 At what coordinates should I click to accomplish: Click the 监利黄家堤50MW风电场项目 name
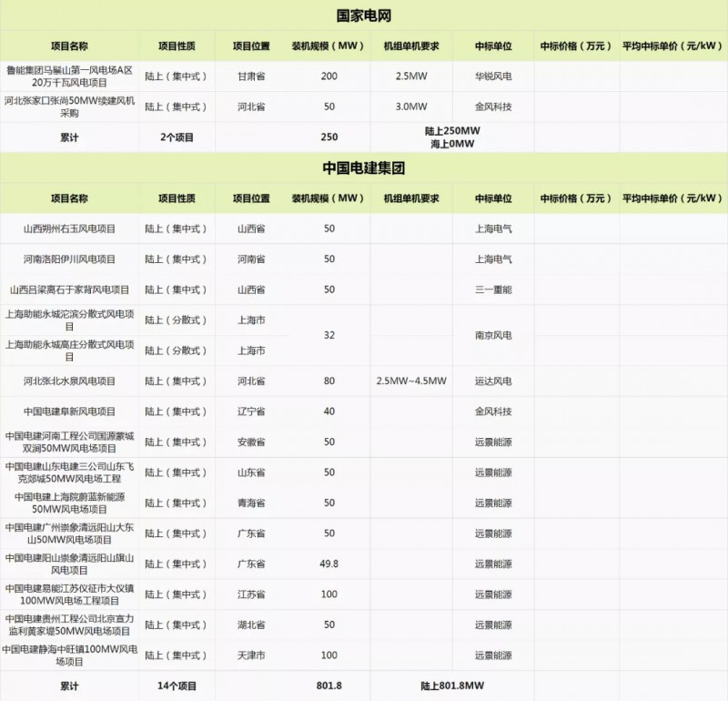[69, 625]
